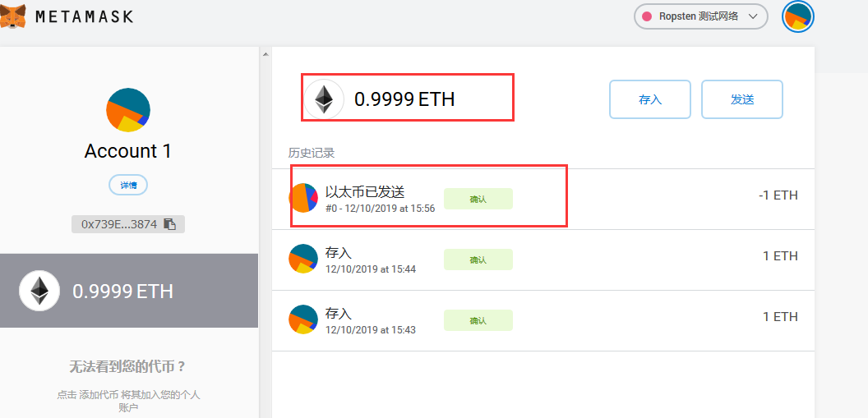
Task: Click the 1 ETH amount of 15:43 deposit
Action: click(780, 317)
